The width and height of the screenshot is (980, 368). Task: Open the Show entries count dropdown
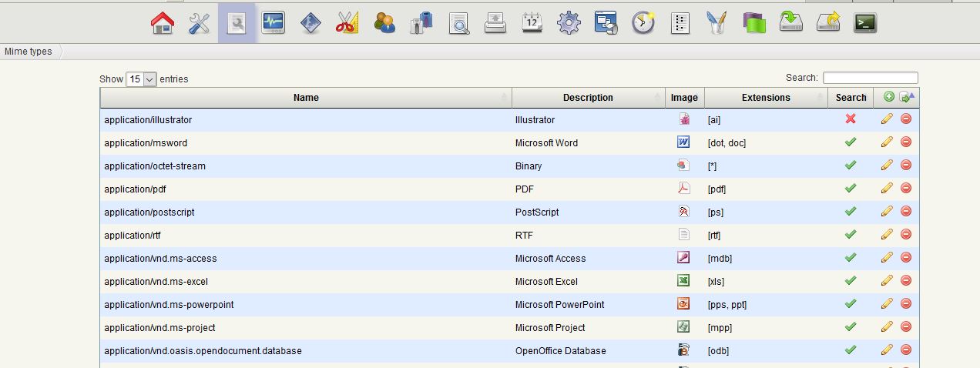point(141,79)
